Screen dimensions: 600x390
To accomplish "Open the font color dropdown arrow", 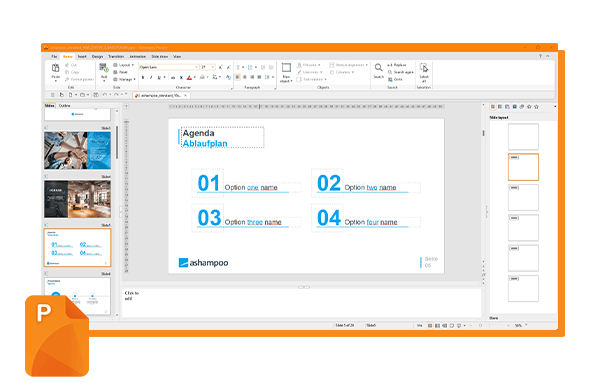I will (x=195, y=77).
